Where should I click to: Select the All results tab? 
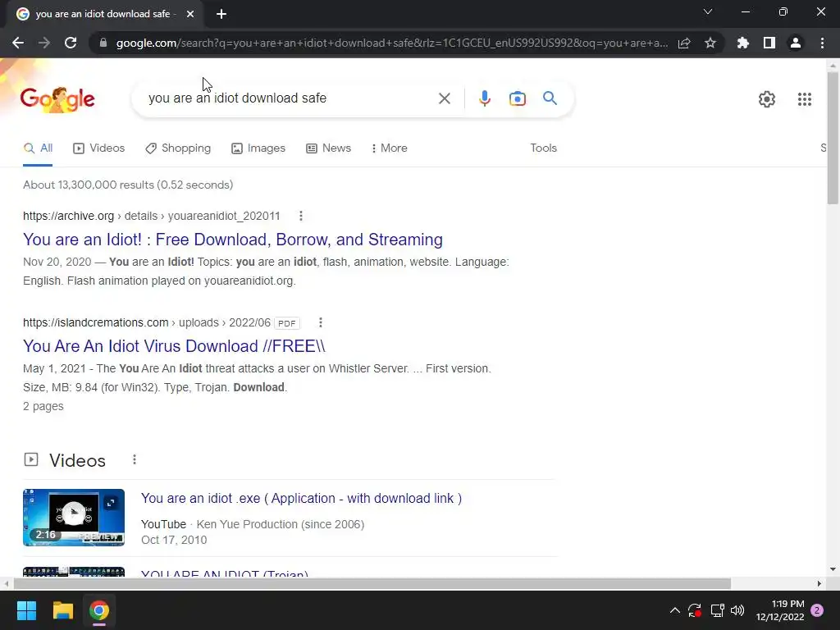[x=38, y=148]
